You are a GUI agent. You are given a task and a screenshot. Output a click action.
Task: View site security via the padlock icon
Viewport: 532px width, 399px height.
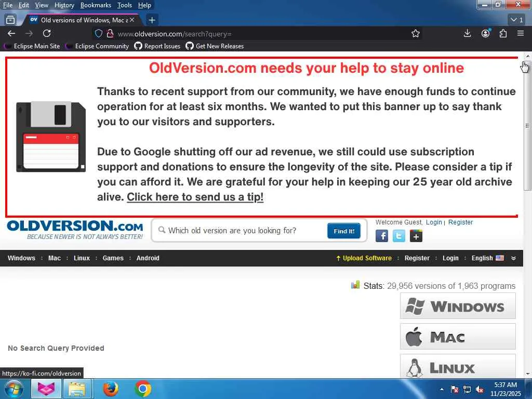point(110,34)
